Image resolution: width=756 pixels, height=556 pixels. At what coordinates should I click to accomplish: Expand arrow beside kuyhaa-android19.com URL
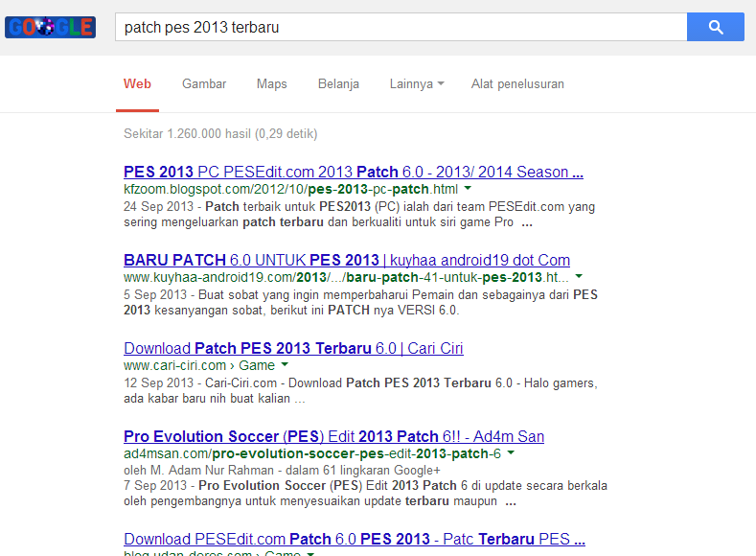tap(563, 277)
